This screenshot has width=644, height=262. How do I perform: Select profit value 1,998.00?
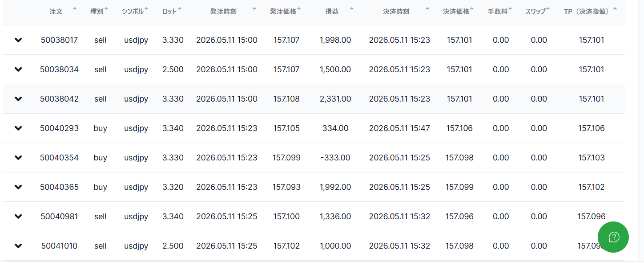[335, 40]
